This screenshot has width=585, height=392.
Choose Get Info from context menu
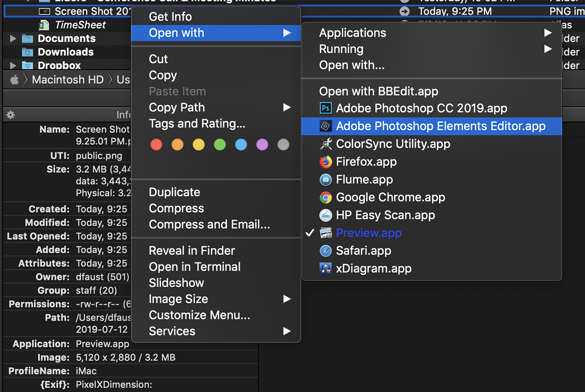tap(171, 17)
